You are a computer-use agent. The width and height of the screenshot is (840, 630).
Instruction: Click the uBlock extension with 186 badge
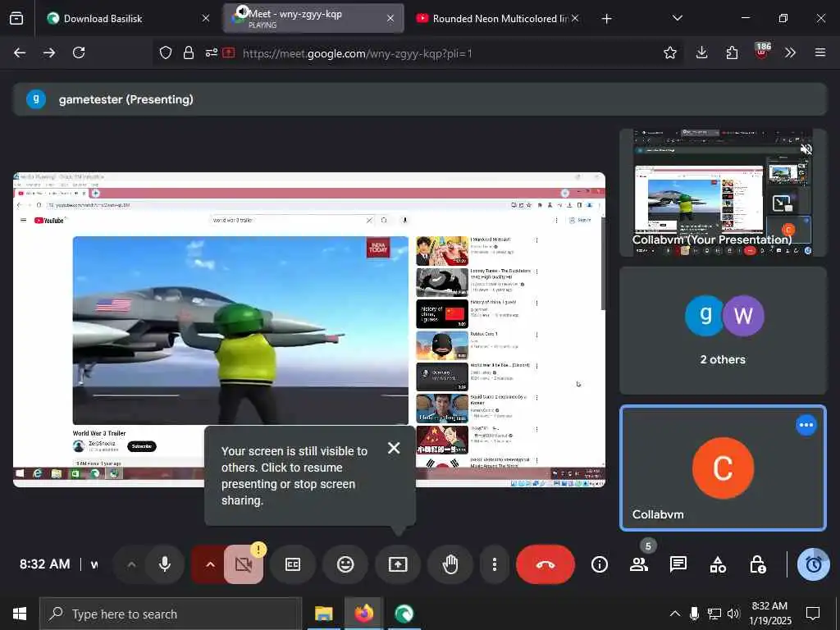tap(762, 52)
